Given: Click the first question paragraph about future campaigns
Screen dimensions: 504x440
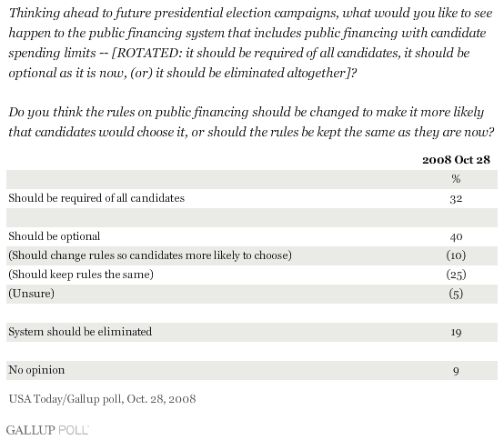Looking at the screenshot, I should pyautogui.click(x=250, y=43).
